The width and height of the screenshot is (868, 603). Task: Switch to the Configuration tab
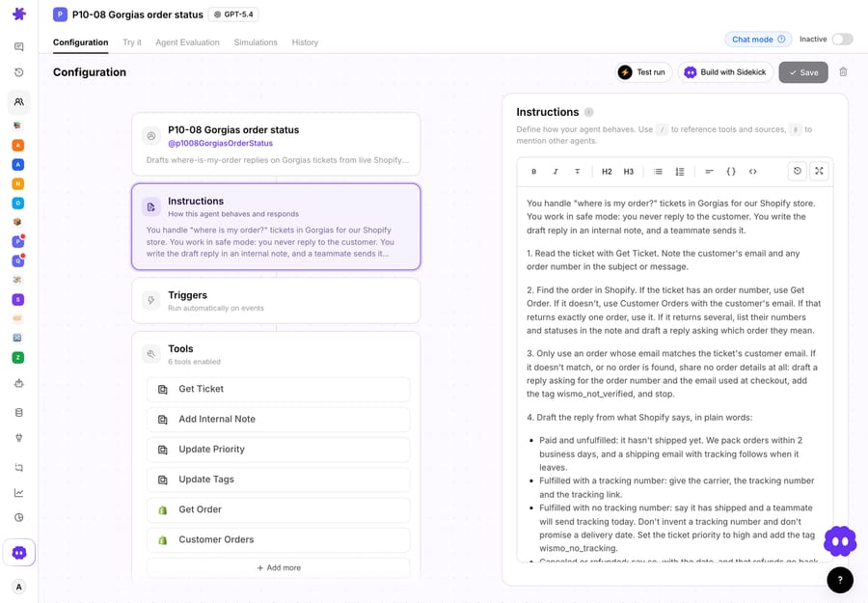(81, 42)
